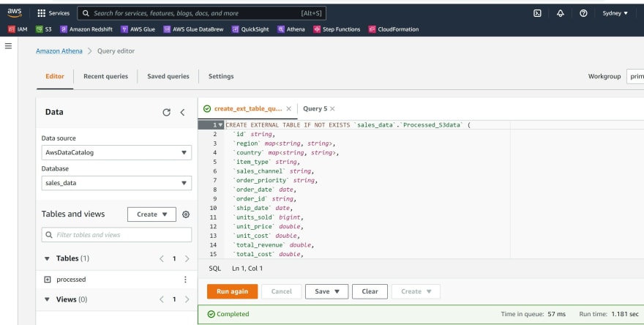Open the sales_data database dropdown

116,183
